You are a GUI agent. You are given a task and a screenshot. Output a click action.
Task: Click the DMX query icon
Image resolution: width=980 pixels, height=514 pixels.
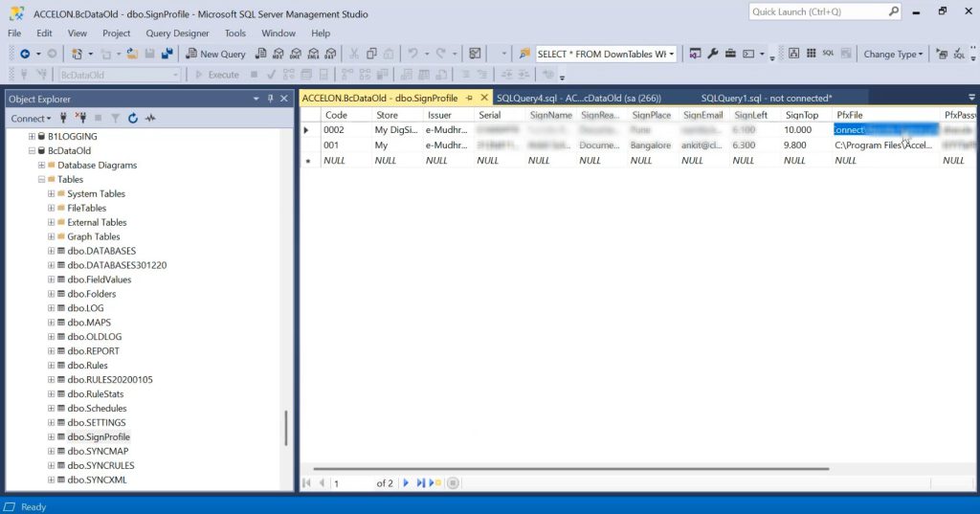click(x=296, y=54)
